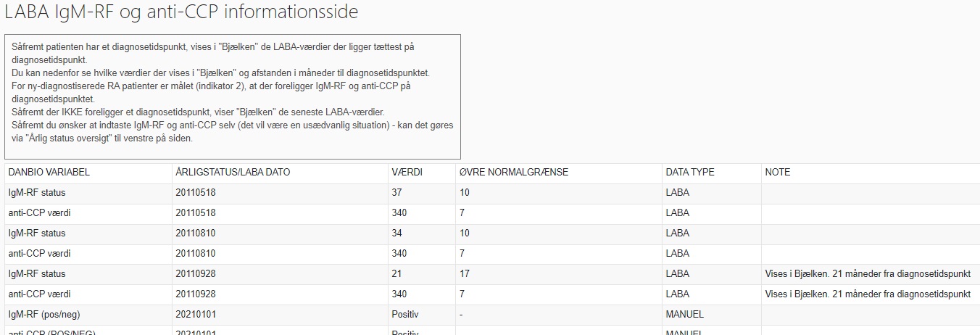Select date 20110810 in the IgM-RF status row
Viewport: 980px width, 335px height.
196,233
